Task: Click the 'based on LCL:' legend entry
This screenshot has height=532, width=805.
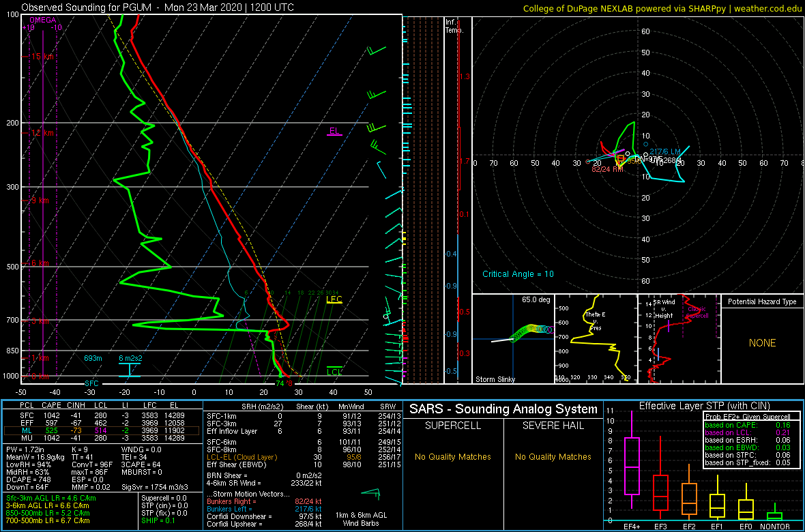Action: (x=725, y=433)
